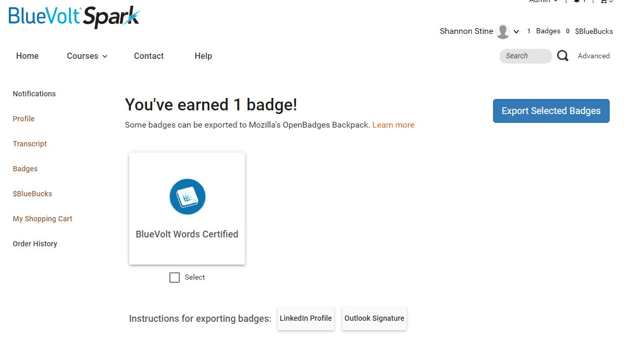
Task: Click the "You've earned 1 badge!" heading
Action: [211, 105]
